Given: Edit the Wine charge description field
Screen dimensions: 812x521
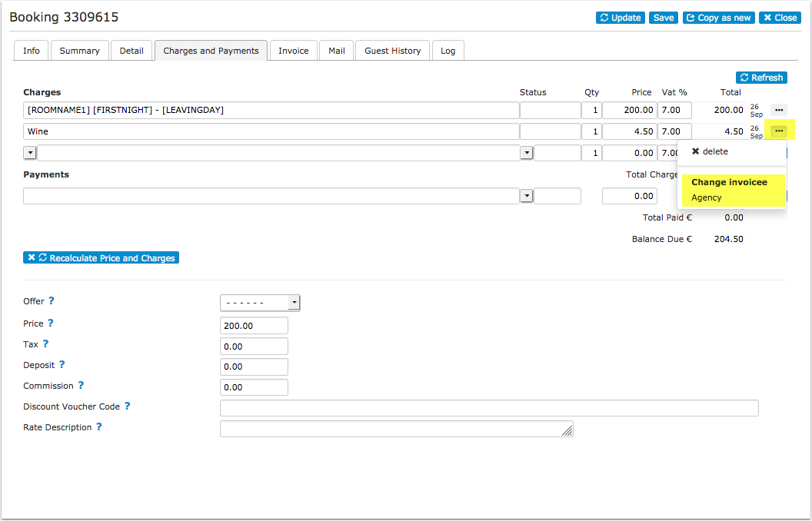Looking at the screenshot, I should point(271,131).
